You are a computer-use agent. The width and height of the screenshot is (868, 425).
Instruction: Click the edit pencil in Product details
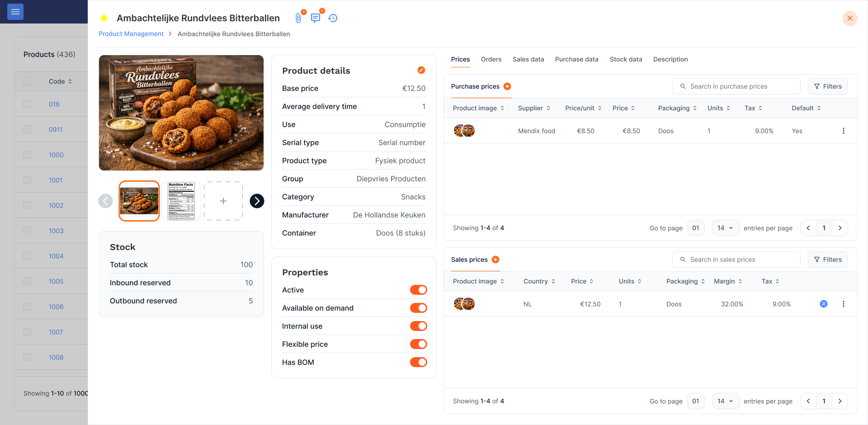pos(421,70)
